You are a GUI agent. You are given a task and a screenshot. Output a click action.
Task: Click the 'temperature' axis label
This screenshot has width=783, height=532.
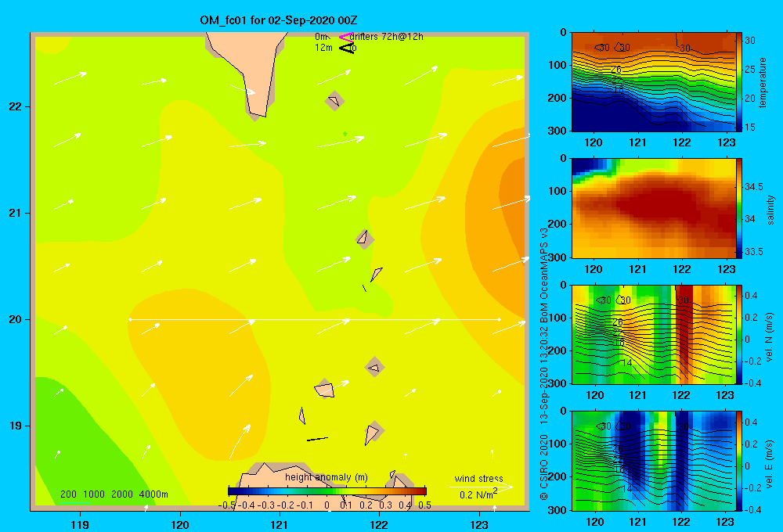(x=763, y=82)
